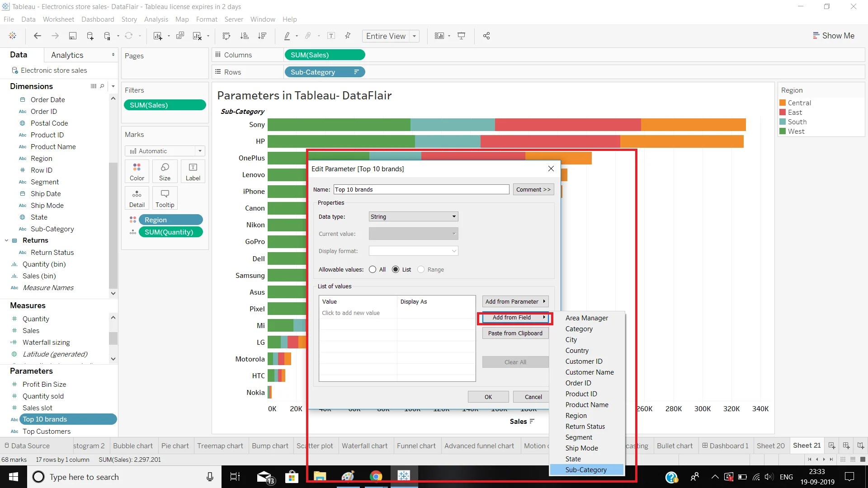Sort the view ascending via toolbar icon
This screenshot has height=488, width=868.
tap(244, 36)
